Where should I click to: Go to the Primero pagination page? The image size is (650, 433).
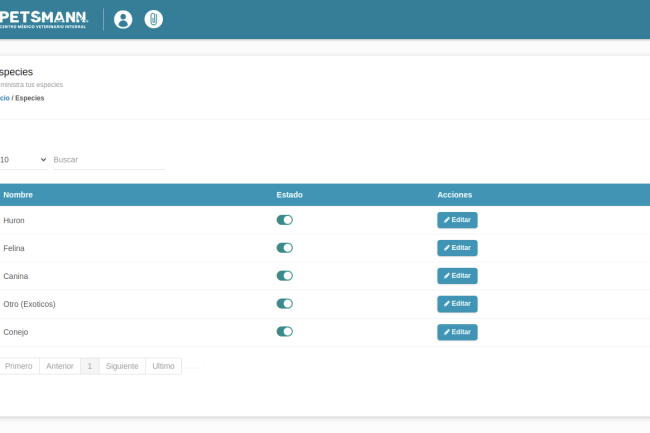tap(19, 366)
